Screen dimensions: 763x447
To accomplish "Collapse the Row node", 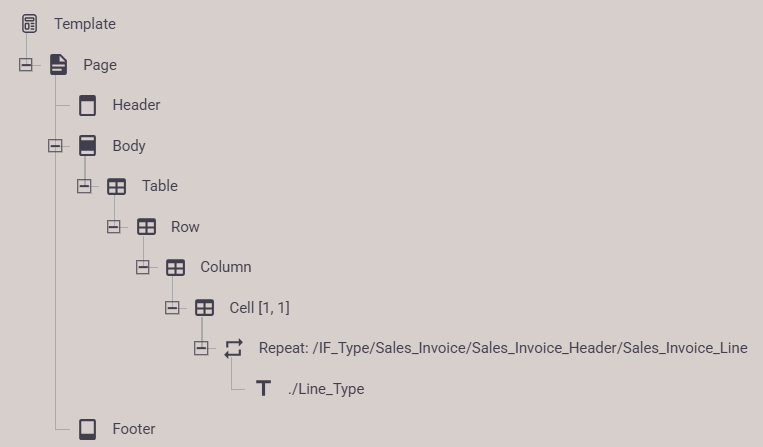I will click(x=113, y=227).
